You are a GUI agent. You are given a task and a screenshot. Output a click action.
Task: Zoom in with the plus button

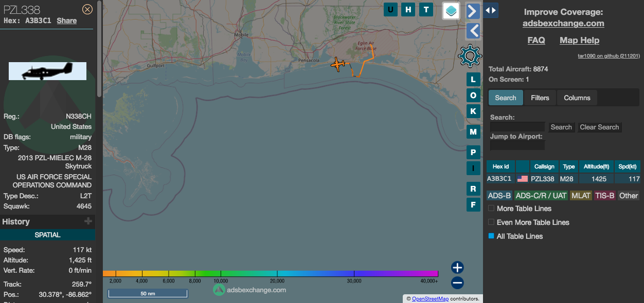click(457, 267)
